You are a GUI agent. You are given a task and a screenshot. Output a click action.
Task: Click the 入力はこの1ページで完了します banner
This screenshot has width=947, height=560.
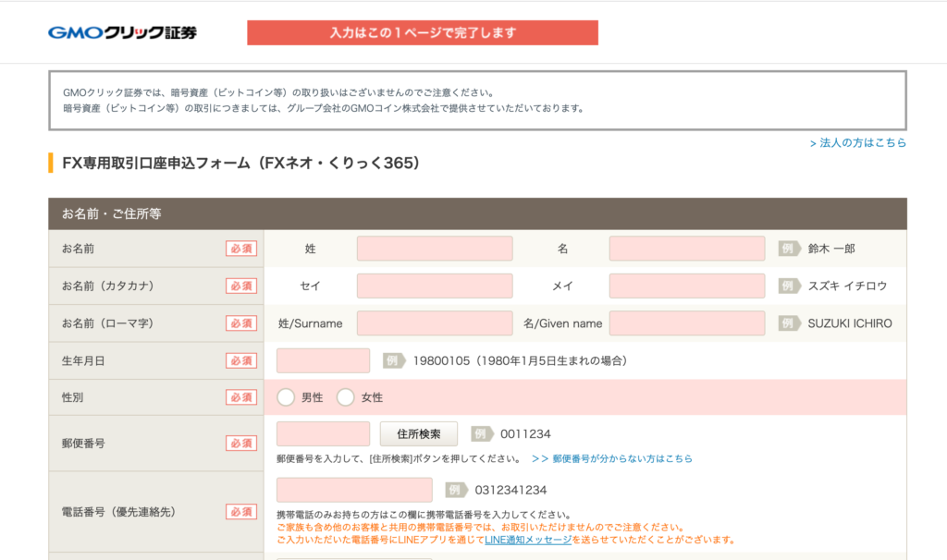point(423,32)
